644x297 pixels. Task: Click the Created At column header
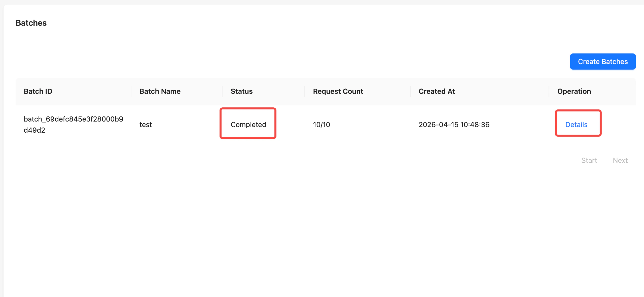[x=437, y=91]
